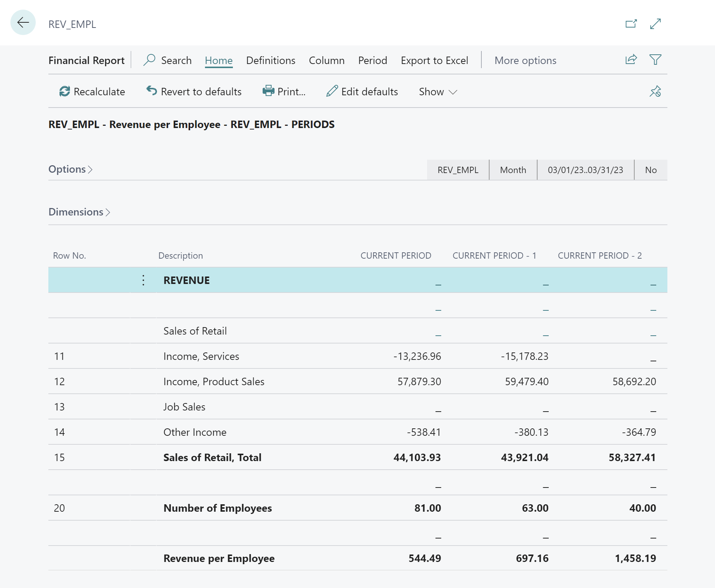Click the Month period button filter
The image size is (715, 588).
pos(513,170)
